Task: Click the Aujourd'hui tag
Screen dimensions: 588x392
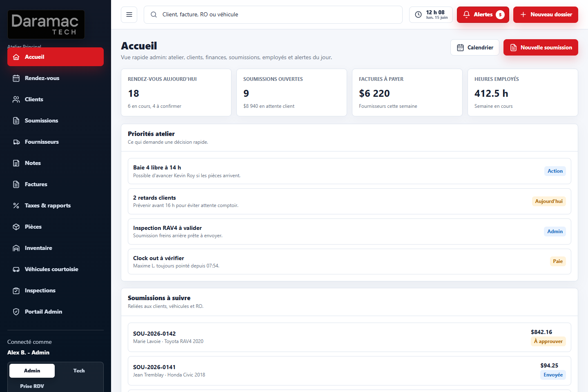Action: click(549, 201)
